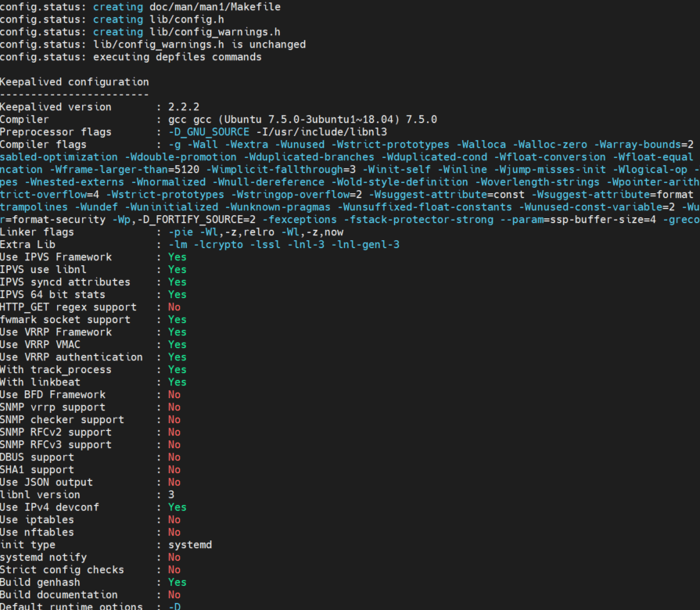Select the Keepalived version value 2.2.2
Screen dimensions: 700x610
coord(184,107)
